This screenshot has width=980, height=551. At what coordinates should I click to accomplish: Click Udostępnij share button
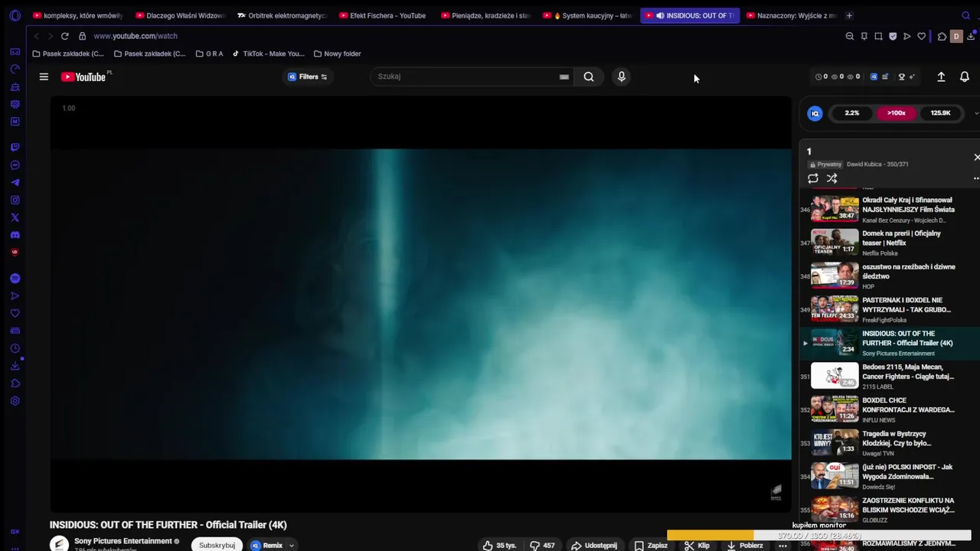[594, 546]
